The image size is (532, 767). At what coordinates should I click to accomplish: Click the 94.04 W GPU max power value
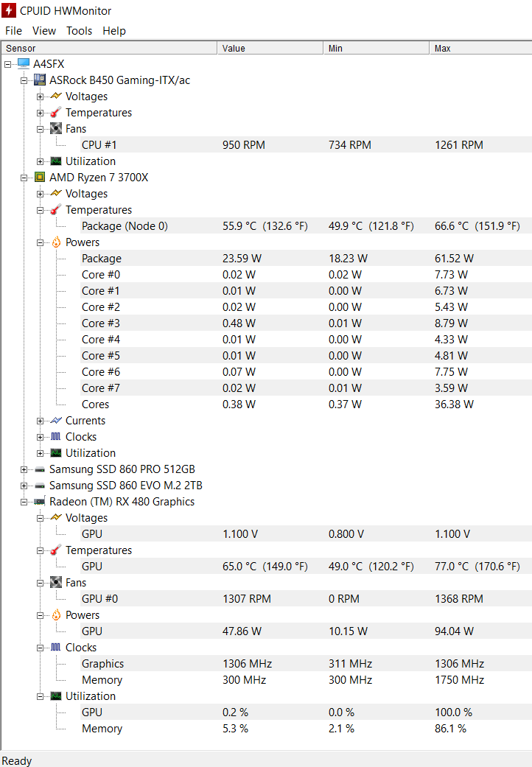tap(454, 631)
